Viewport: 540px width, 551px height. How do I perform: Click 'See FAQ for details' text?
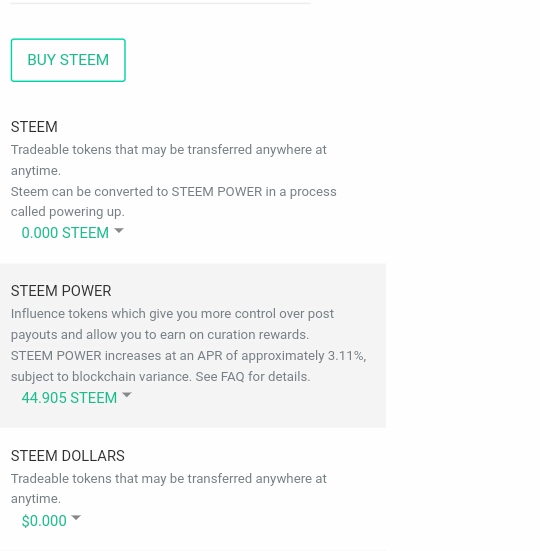tap(253, 376)
